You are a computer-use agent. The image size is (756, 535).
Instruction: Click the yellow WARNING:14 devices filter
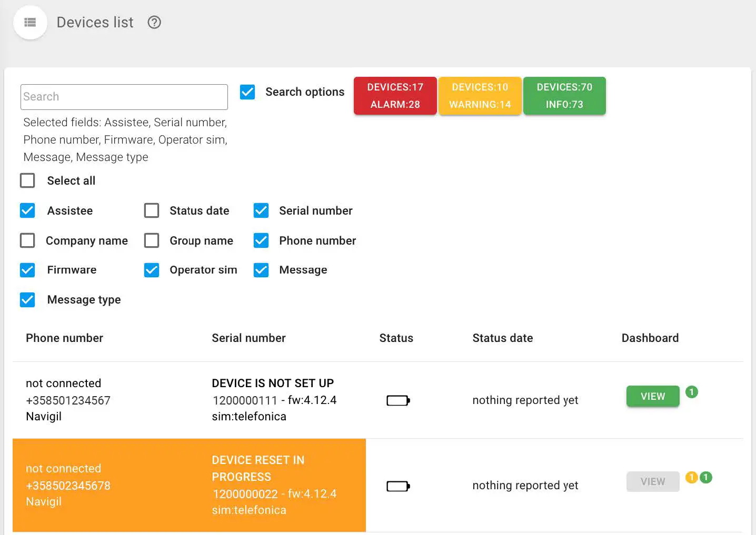click(x=480, y=96)
